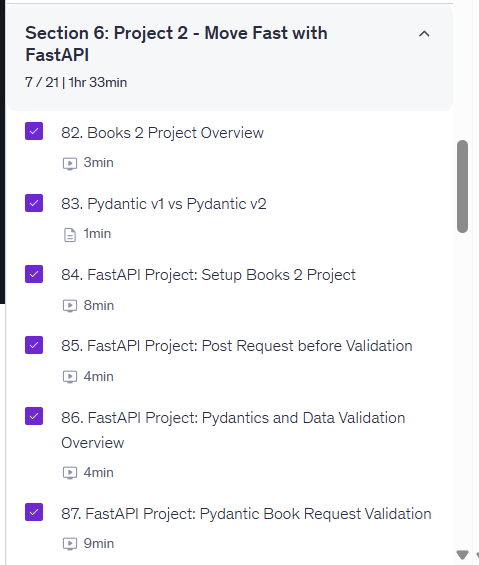479x565 pixels.
Task: Open lecture 83 Pydantic v1 vs Pydantic v2
Action: pos(164,204)
